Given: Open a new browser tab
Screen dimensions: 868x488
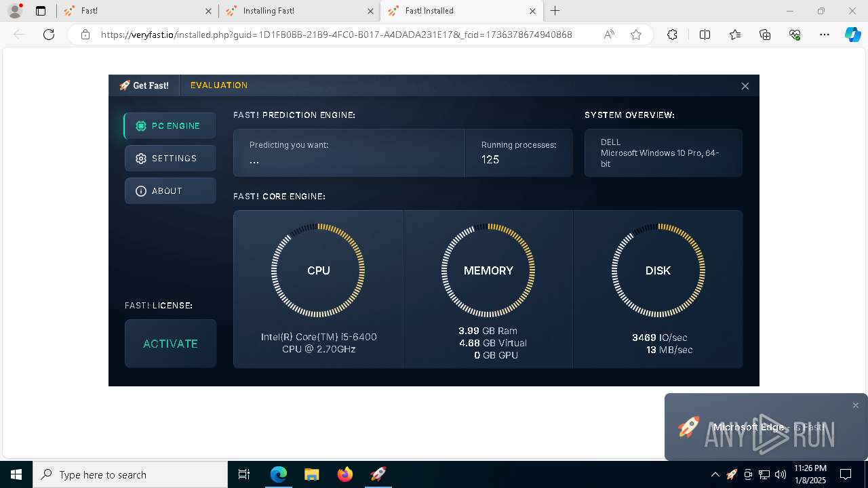Looking at the screenshot, I should click(555, 11).
